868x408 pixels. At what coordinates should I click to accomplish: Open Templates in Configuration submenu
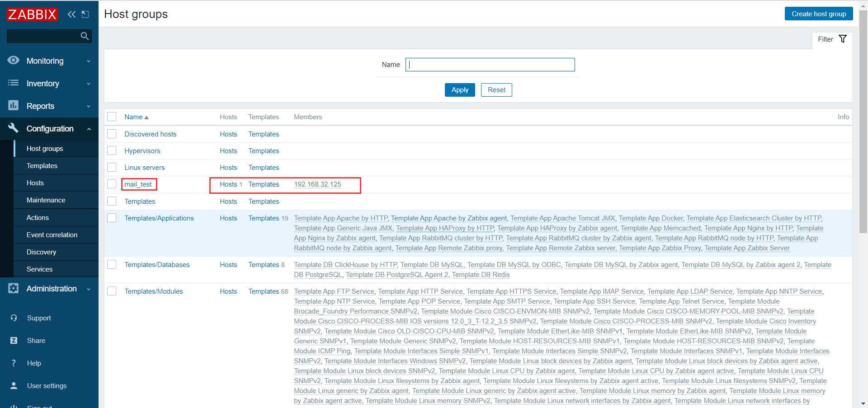click(x=56, y=166)
